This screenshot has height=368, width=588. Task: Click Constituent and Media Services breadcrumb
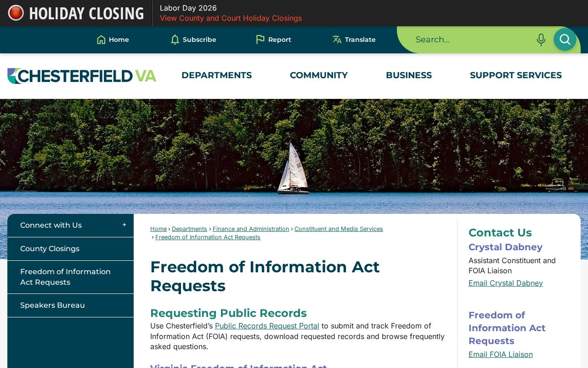(339, 229)
